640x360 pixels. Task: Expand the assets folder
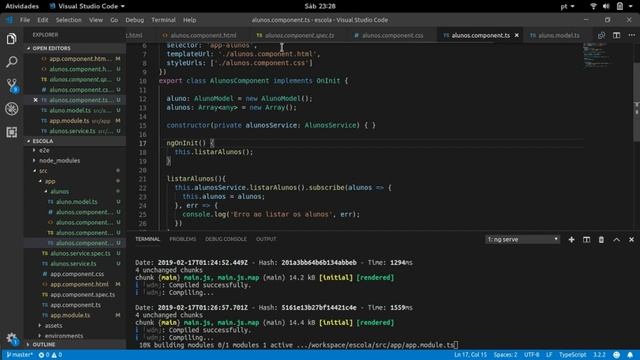[75, 325]
